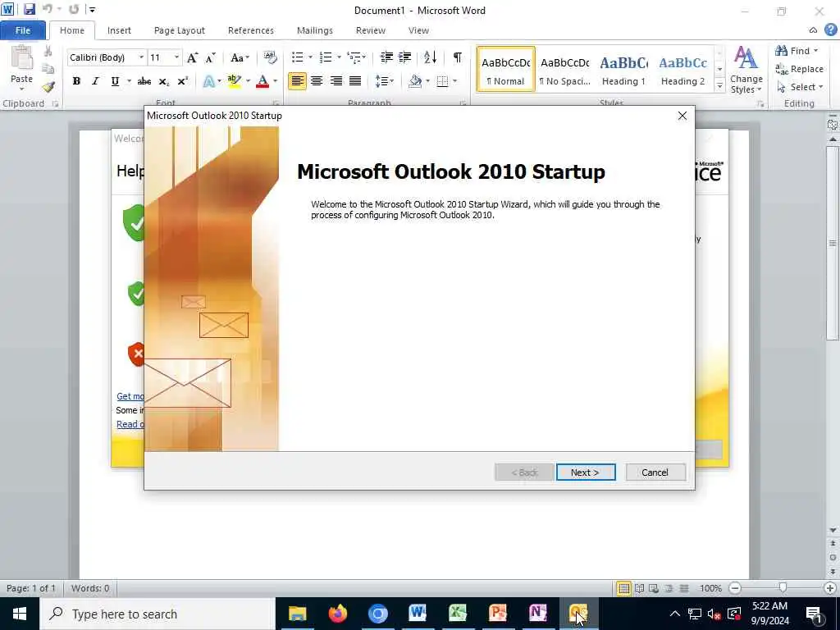The image size is (840, 630).
Task: Click the Zoom In plus button
Action: [830, 588]
